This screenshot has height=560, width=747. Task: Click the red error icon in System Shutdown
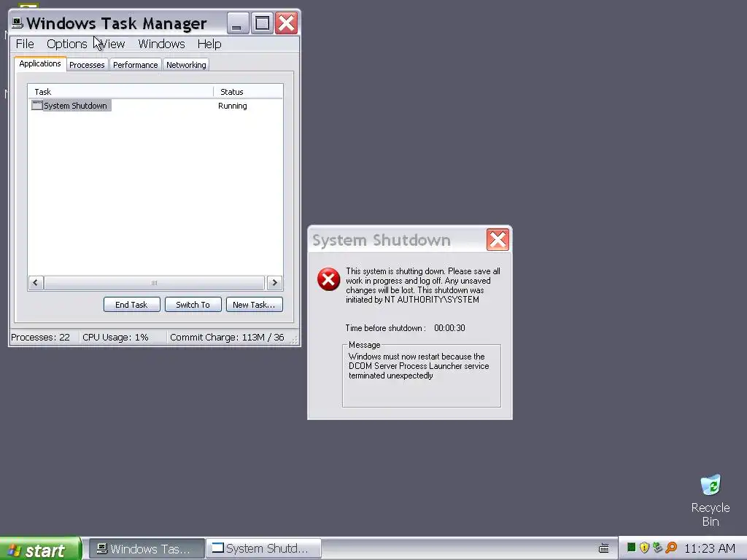coord(329,279)
